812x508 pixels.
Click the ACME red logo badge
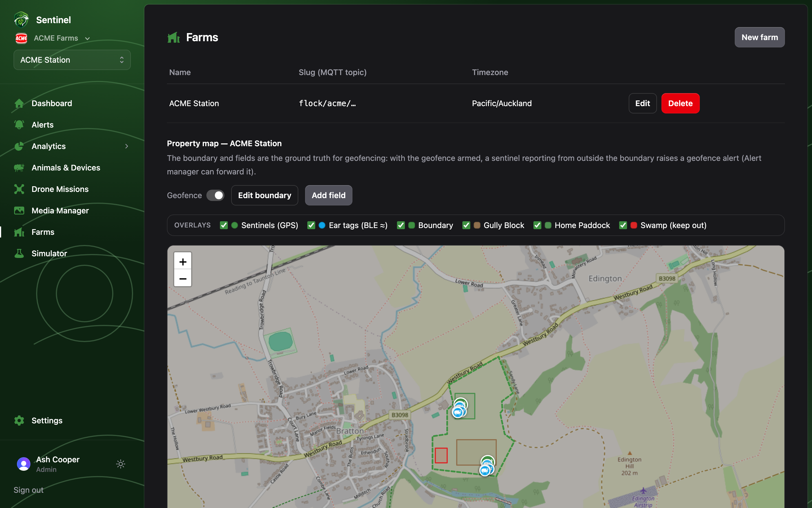21,38
